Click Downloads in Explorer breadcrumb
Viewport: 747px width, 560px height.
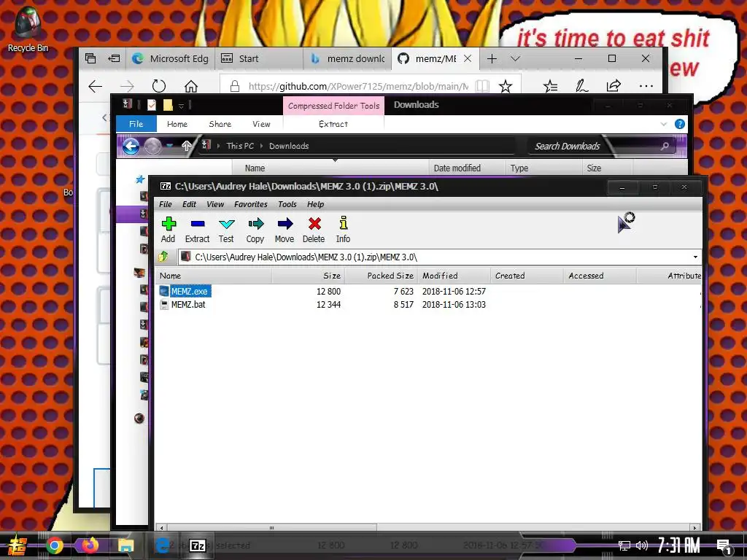289,146
